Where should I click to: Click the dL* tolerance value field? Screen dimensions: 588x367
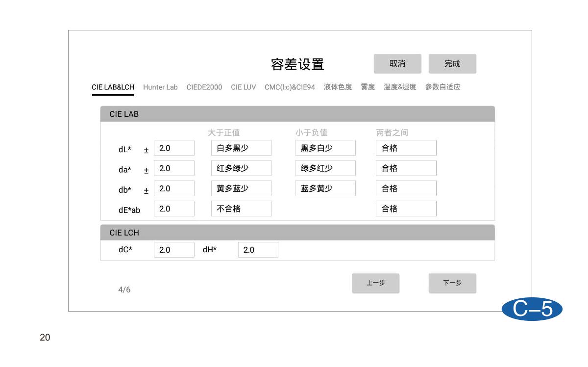pyautogui.click(x=174, y=148)
